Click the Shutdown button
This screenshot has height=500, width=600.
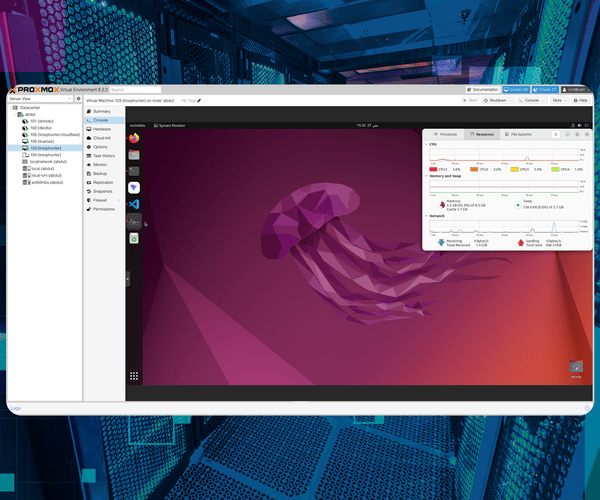pyautogui.click(x=494, y=101)
